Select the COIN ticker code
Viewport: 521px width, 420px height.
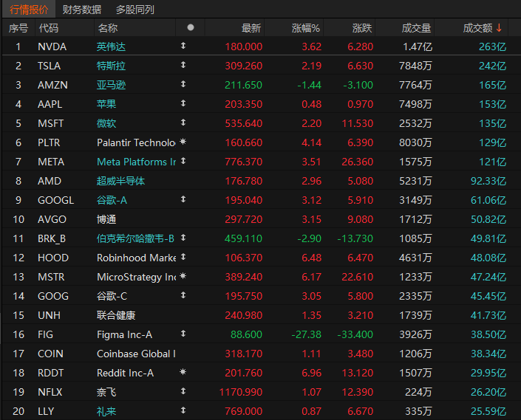coord(50,354)
